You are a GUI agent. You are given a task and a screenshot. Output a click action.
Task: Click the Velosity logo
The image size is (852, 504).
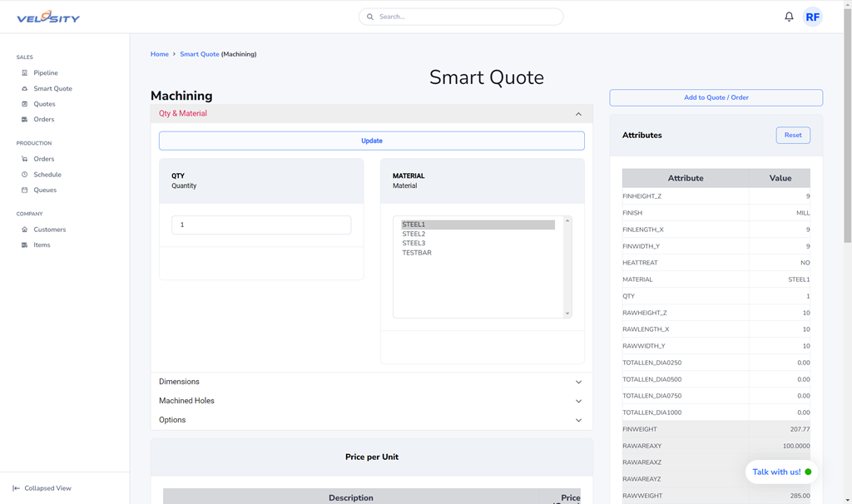(x=48, y=17)
